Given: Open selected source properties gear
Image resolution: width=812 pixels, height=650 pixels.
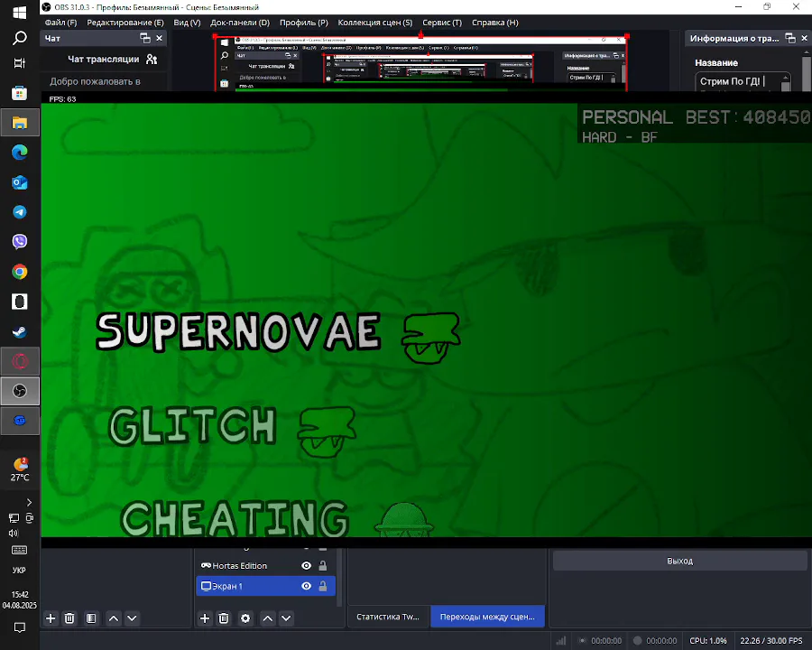Looking at the screenshot, I should tap(245, 618).
